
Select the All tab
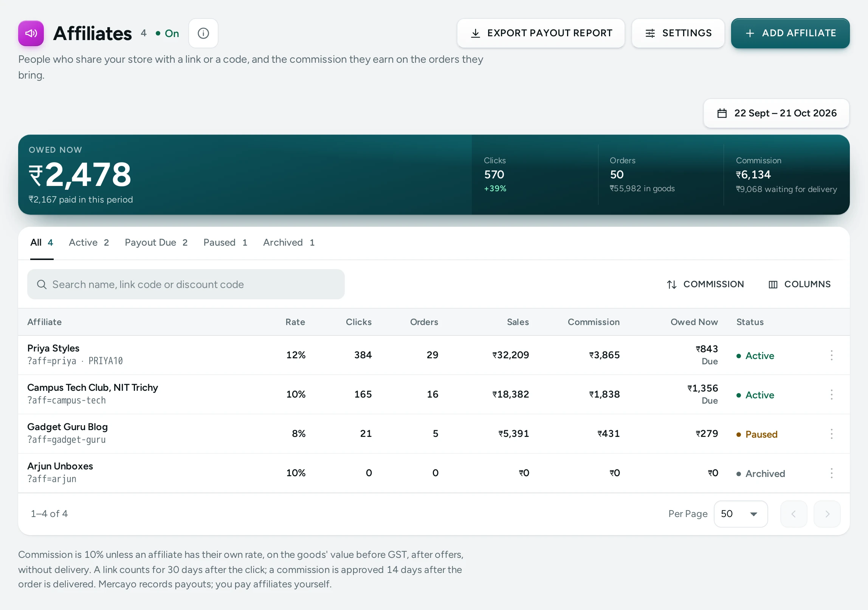point(42,243)
